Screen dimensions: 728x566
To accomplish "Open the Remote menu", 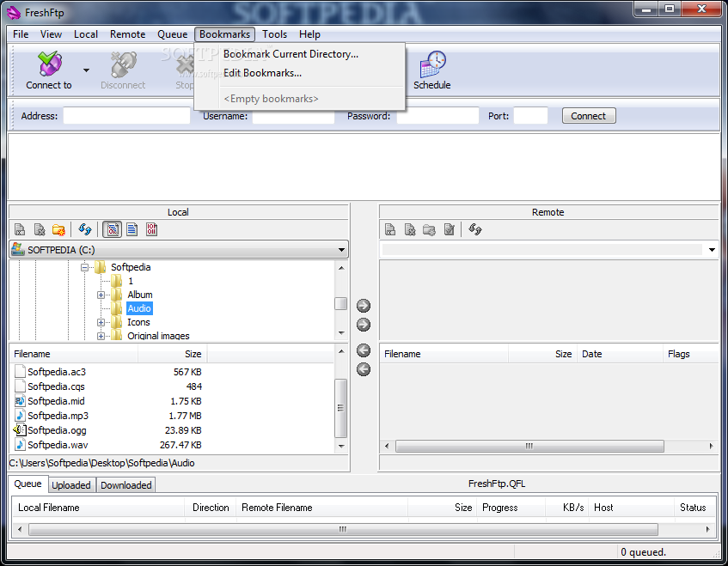I will (x=128, y=34).
